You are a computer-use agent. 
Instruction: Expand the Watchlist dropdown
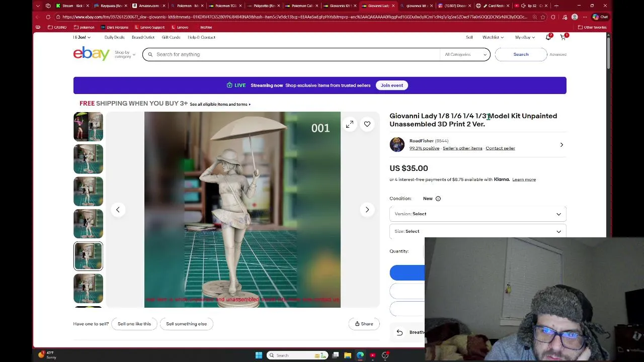[x=493, y=37]
